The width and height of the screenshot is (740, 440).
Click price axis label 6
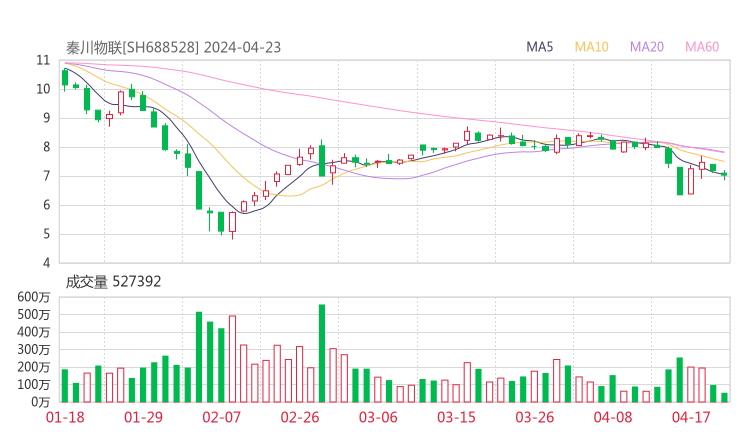pyautogui.click(x=46, y=205)
